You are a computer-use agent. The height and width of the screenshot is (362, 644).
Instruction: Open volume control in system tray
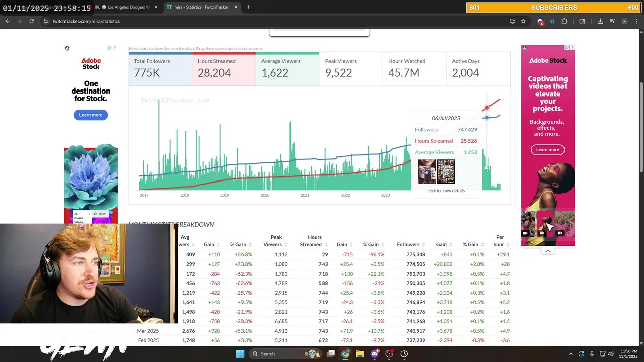tap(610, 354)
